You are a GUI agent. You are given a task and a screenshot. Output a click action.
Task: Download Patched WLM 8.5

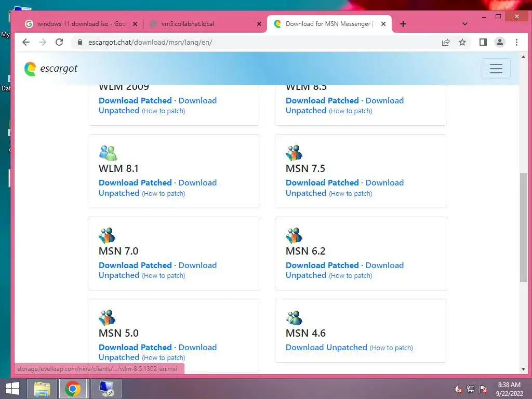click(x=322, y=100)
